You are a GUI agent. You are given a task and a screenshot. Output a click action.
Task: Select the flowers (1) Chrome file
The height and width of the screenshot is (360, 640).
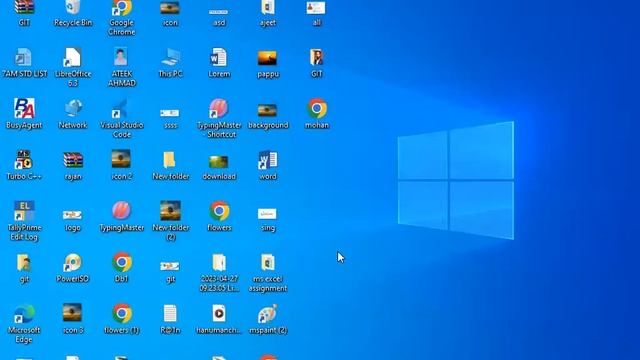click(122, 319)
